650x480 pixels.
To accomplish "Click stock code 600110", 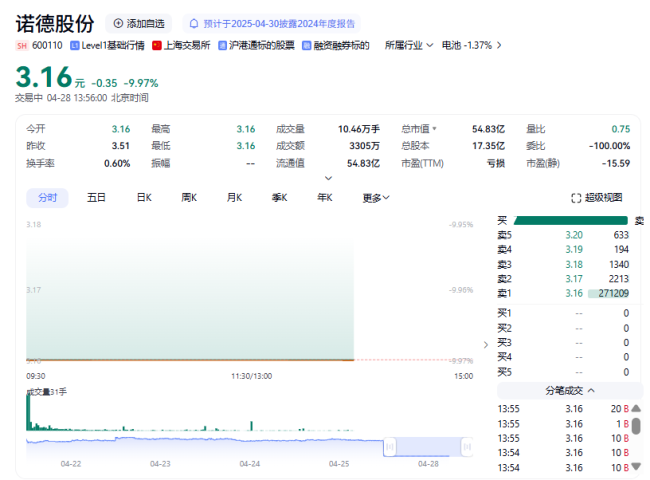I will [x=47, y=45].
